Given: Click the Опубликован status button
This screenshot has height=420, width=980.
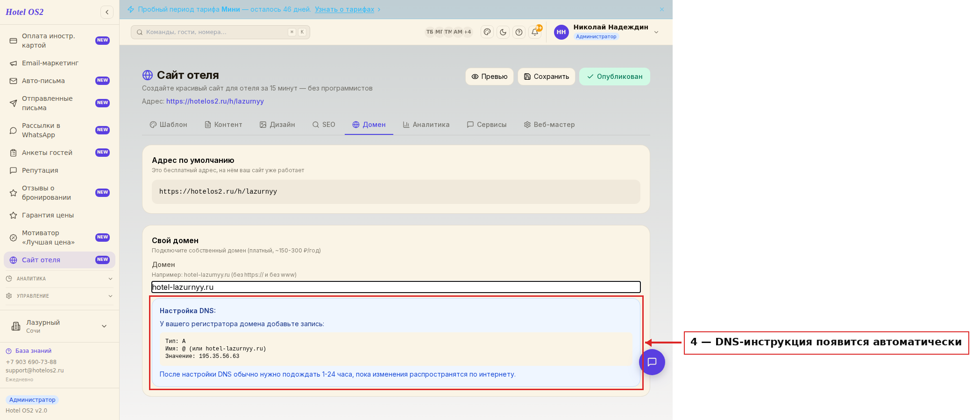Looking at the screenshot, I should pyautogui.click(x=615, y=77).
